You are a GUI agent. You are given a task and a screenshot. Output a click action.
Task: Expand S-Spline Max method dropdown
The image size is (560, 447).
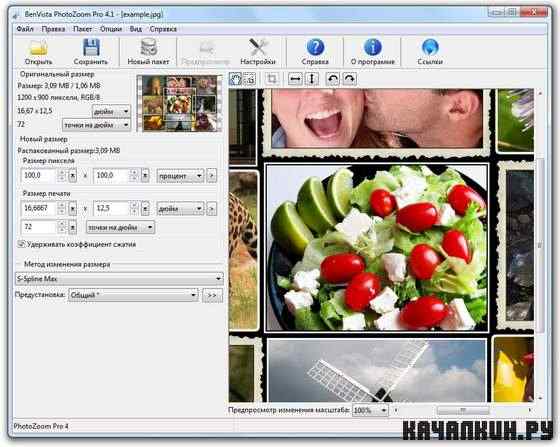pyautogui.click(x=119, y=278)
